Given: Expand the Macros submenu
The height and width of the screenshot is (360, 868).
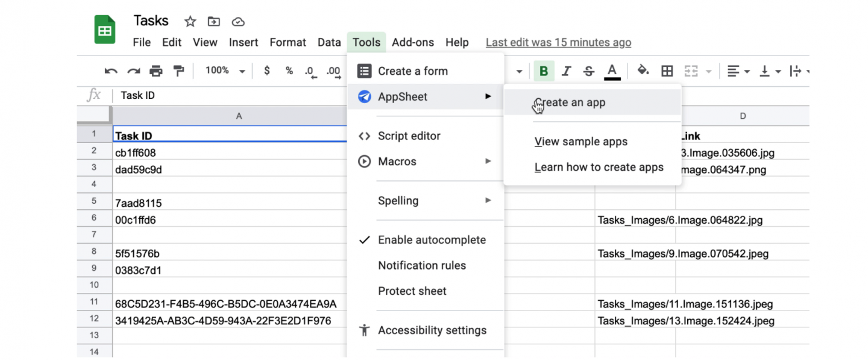Looking at the screenshot, I should click(x=397, y=161).
